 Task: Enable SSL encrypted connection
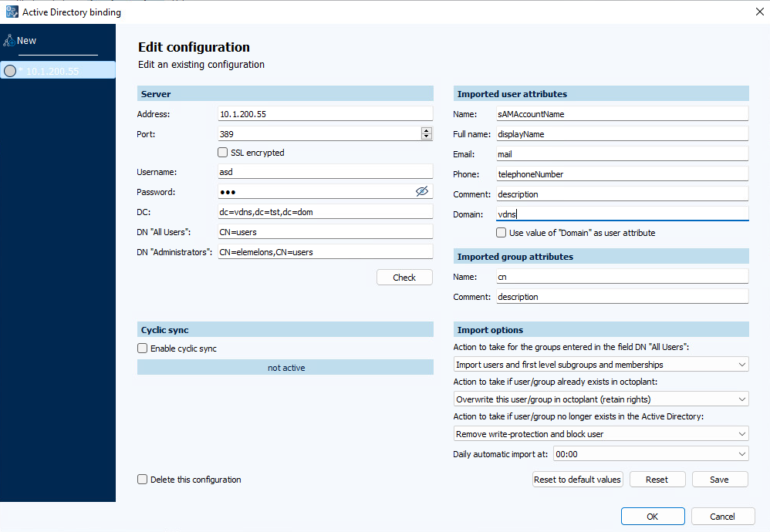pos(224,152)
